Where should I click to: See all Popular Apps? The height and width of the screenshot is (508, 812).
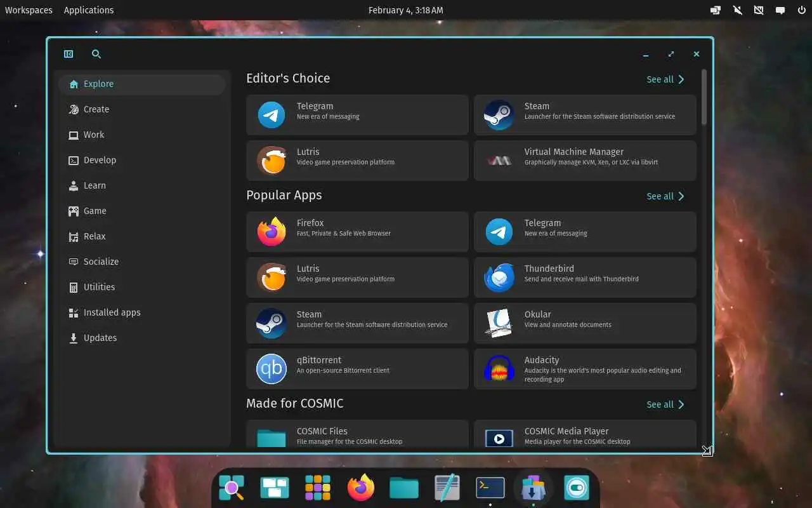click(x=665, y=196)
